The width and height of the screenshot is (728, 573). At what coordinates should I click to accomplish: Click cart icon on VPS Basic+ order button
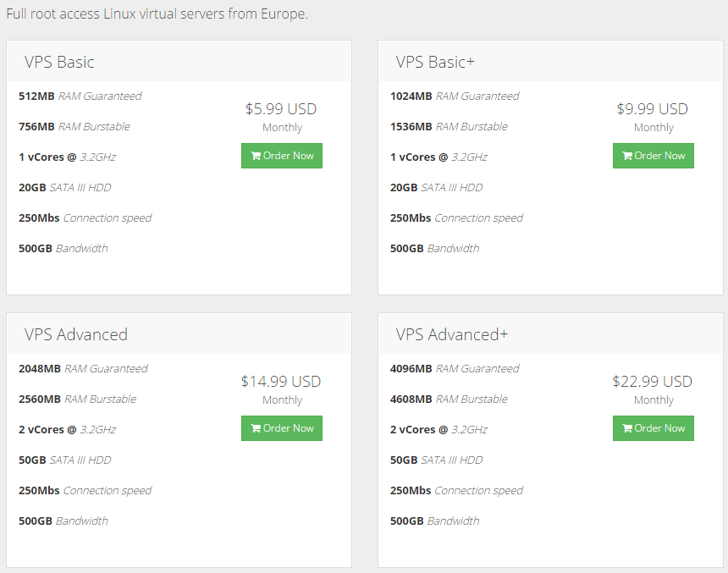coord(626,156)
